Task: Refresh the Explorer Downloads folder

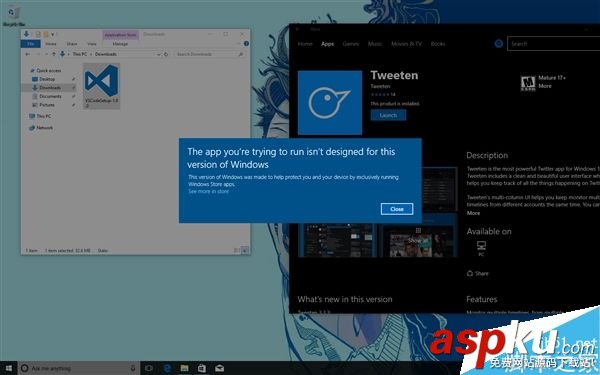Action: [x=166, y=54]
